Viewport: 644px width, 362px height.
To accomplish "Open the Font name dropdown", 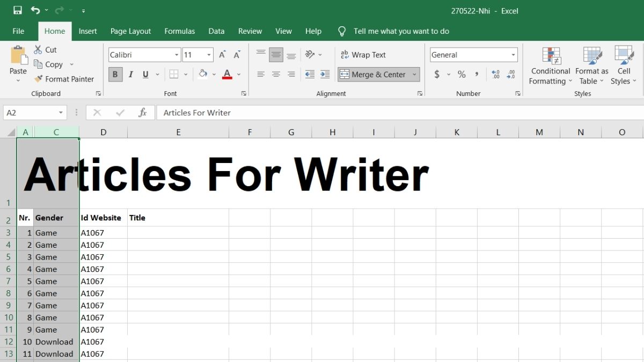I will [x=176, y=55].
